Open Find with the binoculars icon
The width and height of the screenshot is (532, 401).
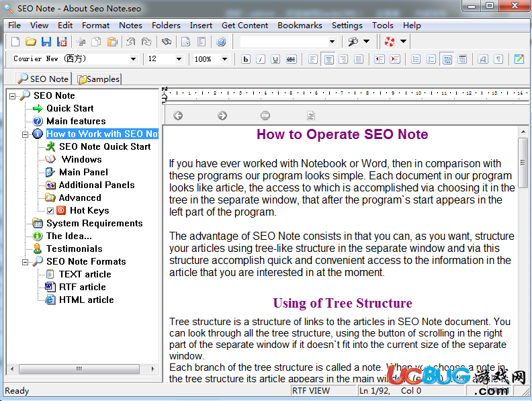[x=167, y=42]
